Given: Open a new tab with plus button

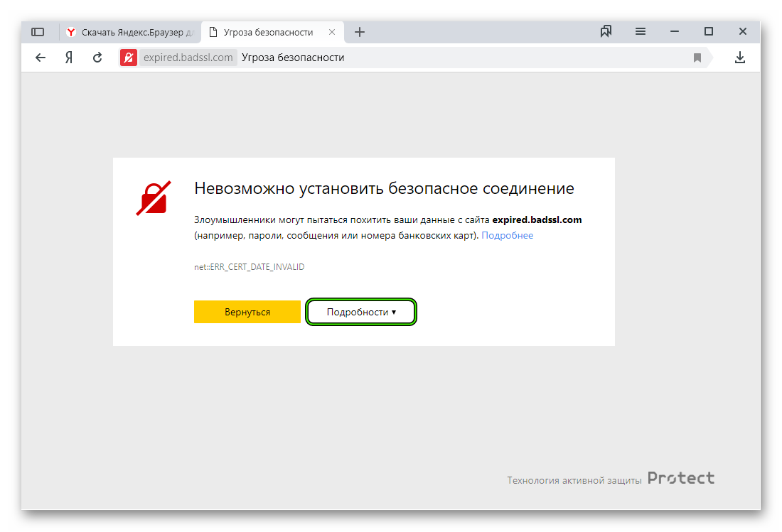Looking at the screenshot, I should 360,32.
